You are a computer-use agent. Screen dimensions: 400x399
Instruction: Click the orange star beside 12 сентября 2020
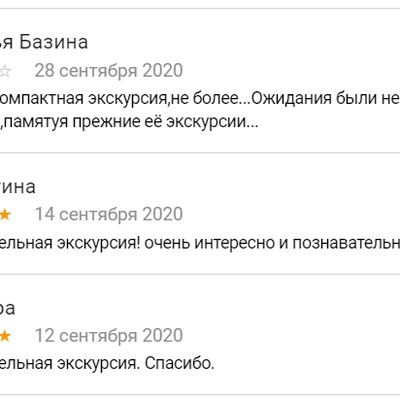[x=5, y=336]
